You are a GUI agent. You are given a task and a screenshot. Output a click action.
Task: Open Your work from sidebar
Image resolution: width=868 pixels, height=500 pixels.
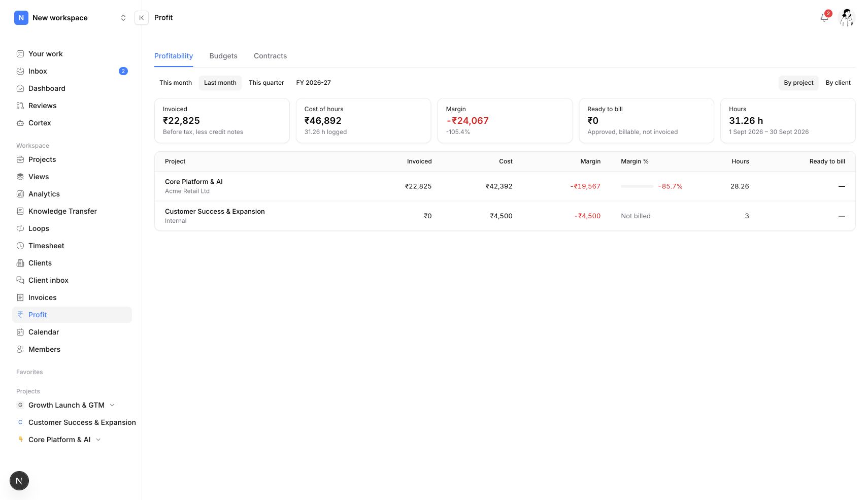click(72, 54)
